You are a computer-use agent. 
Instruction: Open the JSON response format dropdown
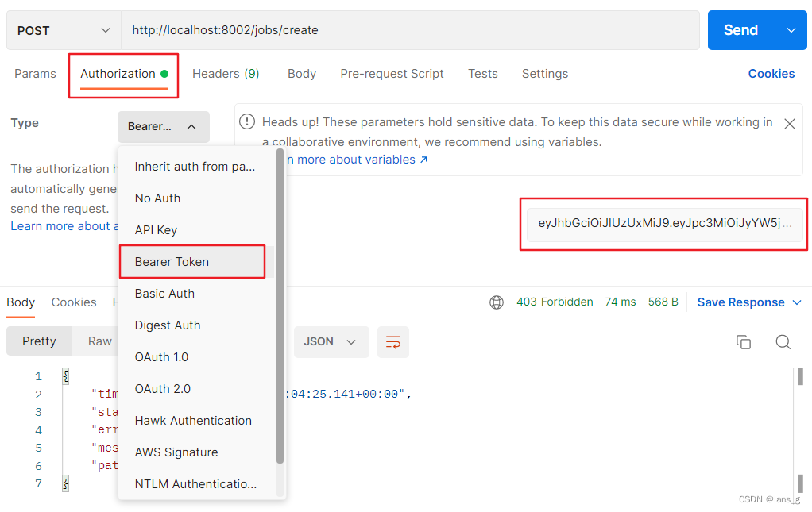pos(331,342)
